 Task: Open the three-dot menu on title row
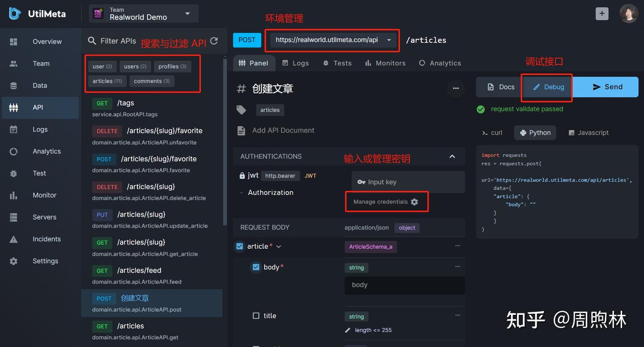(458, 315)
